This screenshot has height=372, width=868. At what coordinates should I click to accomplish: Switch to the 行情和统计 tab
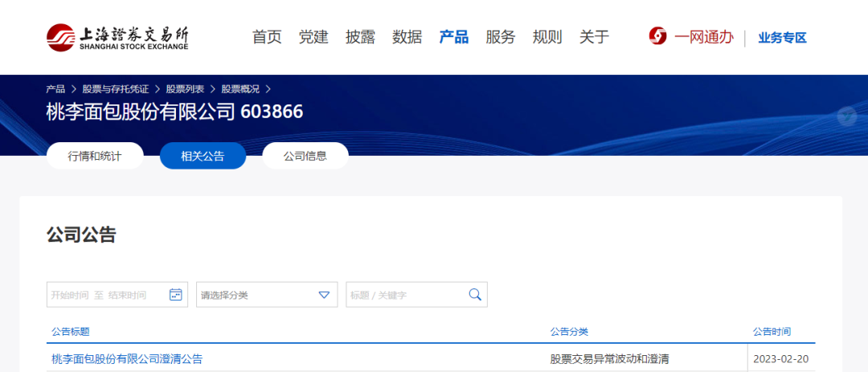pos(95,156)
